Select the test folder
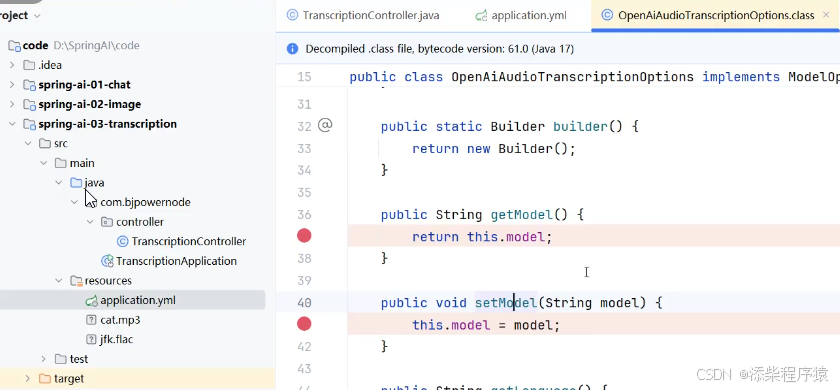The height and width of the screenshot is (390, 840). 79,359
